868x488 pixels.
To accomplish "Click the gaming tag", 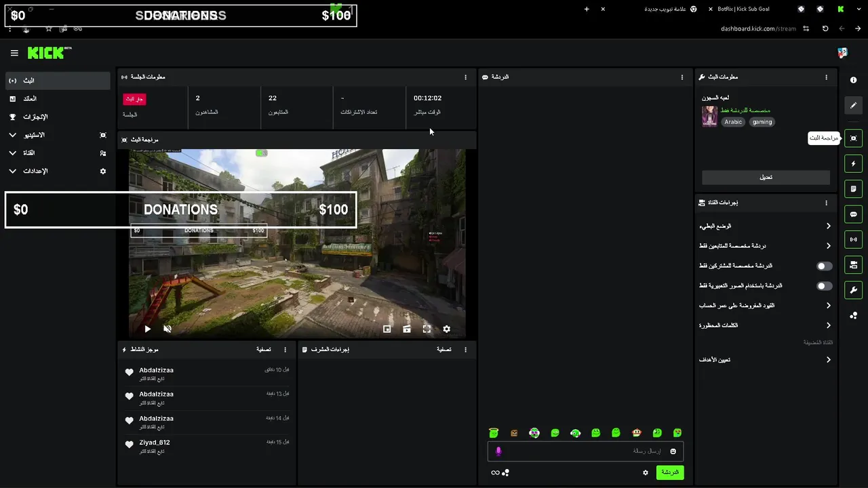I will point(762,122).
